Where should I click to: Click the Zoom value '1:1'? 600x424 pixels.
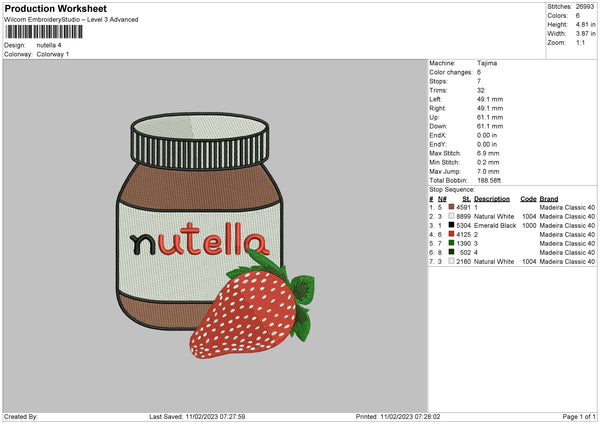click(x=580, y=42)
